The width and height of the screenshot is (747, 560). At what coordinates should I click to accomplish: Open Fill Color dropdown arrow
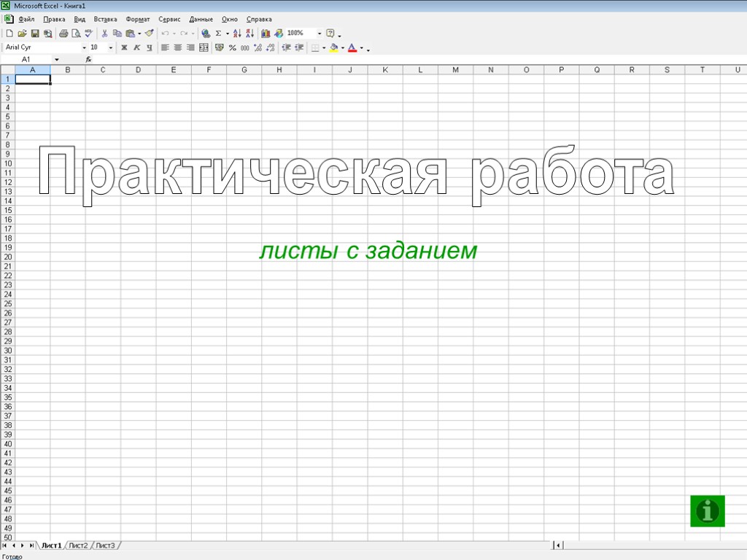(343, 47)
